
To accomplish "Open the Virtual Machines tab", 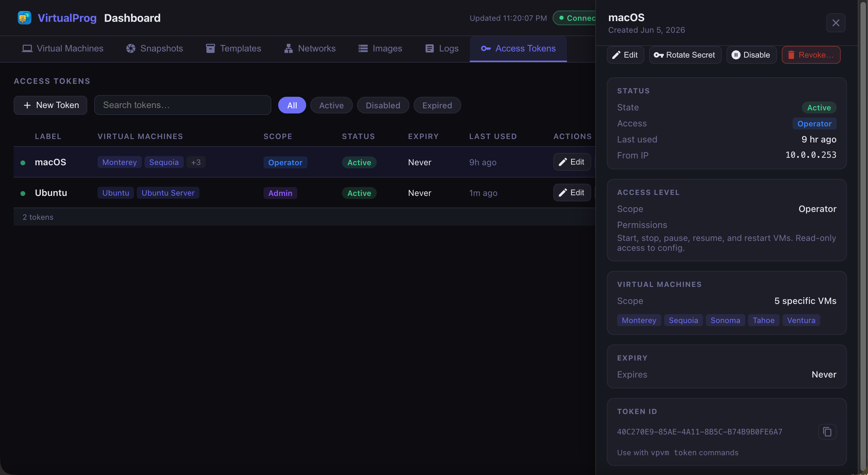I will click(63, 48).
